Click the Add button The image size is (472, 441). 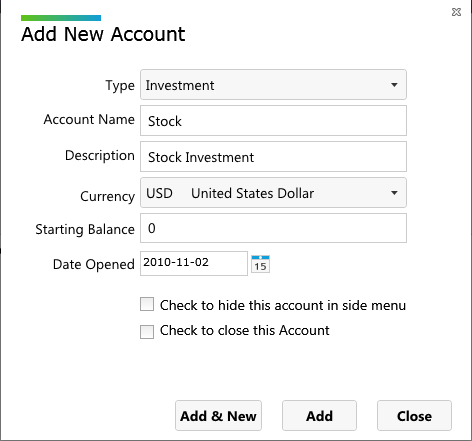pyautogui.click(x=319, y=416)
